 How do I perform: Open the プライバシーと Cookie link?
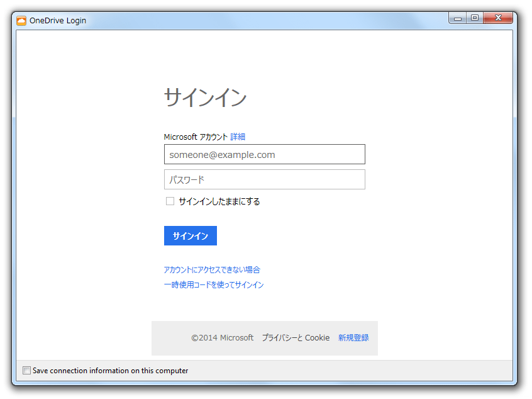coord(296,338)
